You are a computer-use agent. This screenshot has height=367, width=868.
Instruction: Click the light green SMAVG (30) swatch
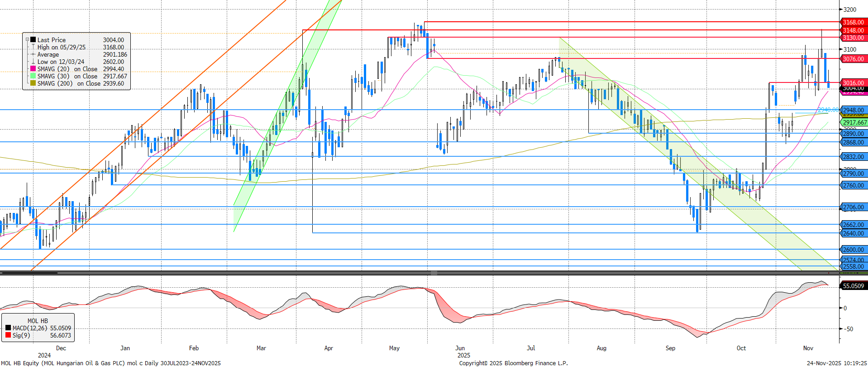(33, 76)
